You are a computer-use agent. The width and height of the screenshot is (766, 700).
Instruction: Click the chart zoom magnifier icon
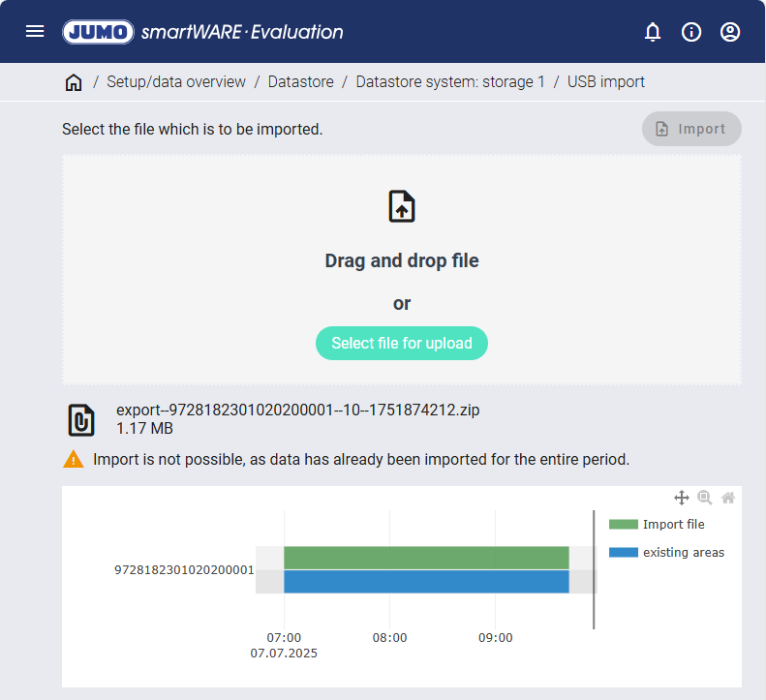click(705, 498)
